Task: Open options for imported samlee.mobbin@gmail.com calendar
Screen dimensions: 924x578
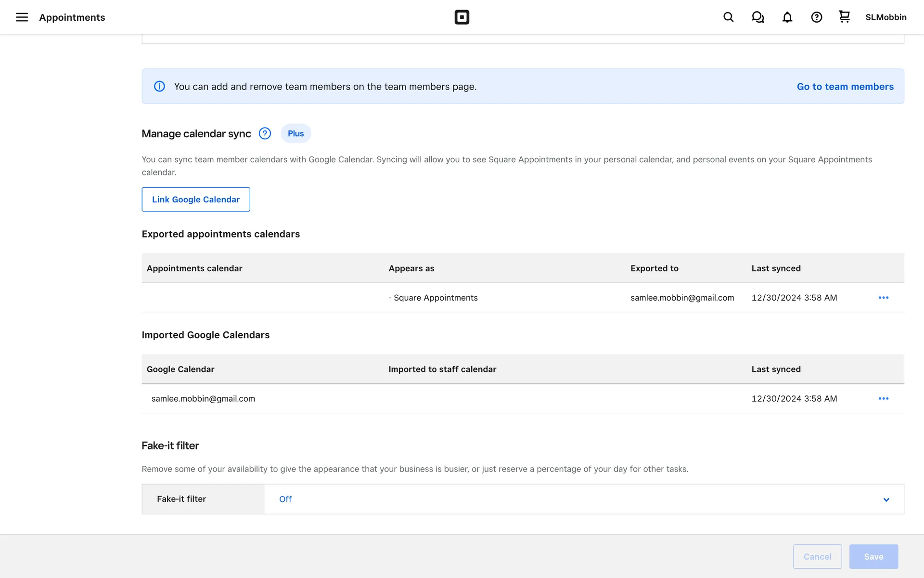Action: pyautogui.click(x=883, y=398)
